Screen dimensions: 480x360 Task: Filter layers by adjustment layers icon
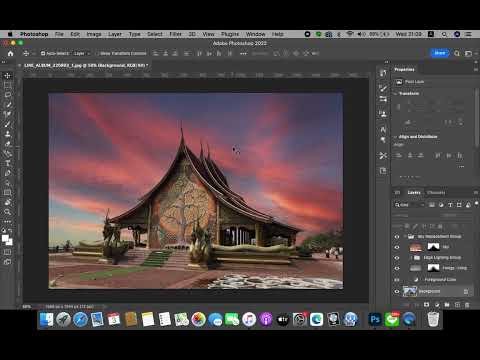(441, 205)
